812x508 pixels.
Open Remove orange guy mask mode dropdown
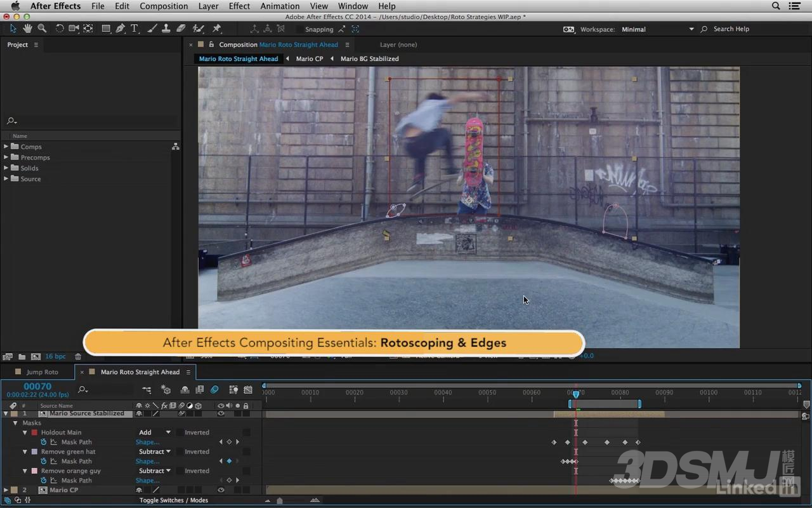click(x=155, y=471)
